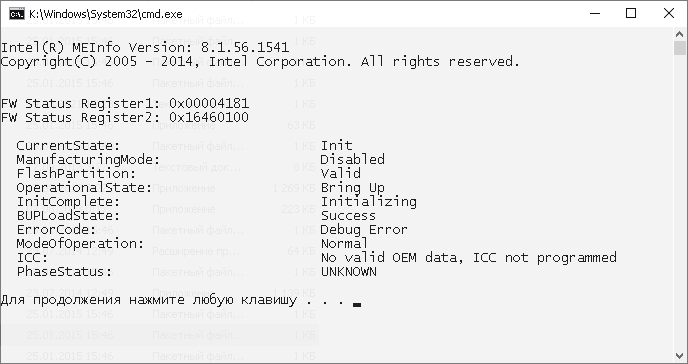Click the FW Status Register2 value 0x16460100
The width and height of the screenshot is (688, 364).
[x=209, y=118]
